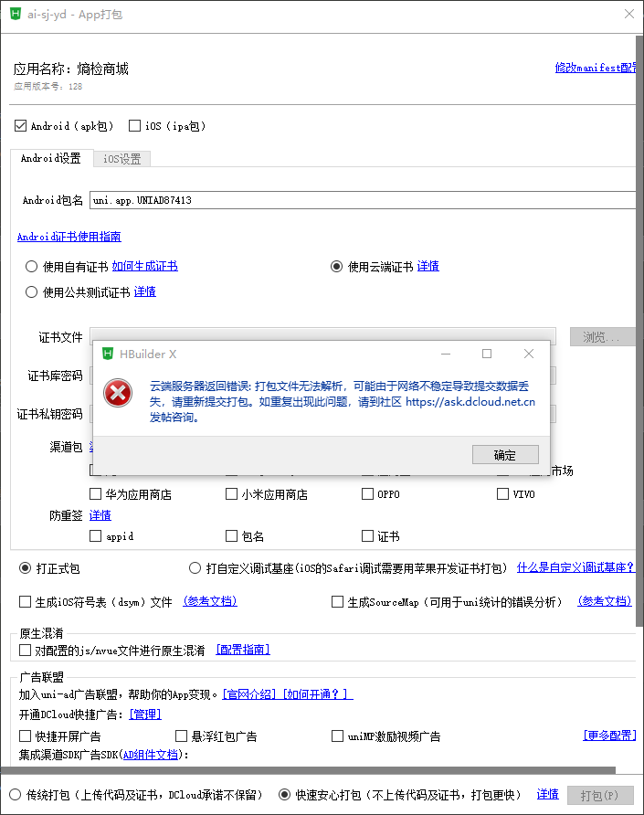Open the 如何开通? link

pyautogui.click(x=318, y=694)
